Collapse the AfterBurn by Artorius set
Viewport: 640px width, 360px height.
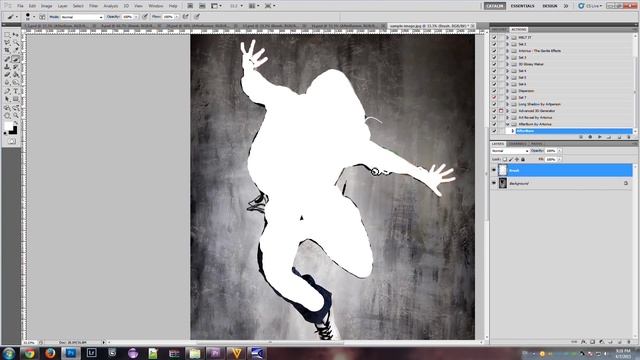[x=508, y=124]
